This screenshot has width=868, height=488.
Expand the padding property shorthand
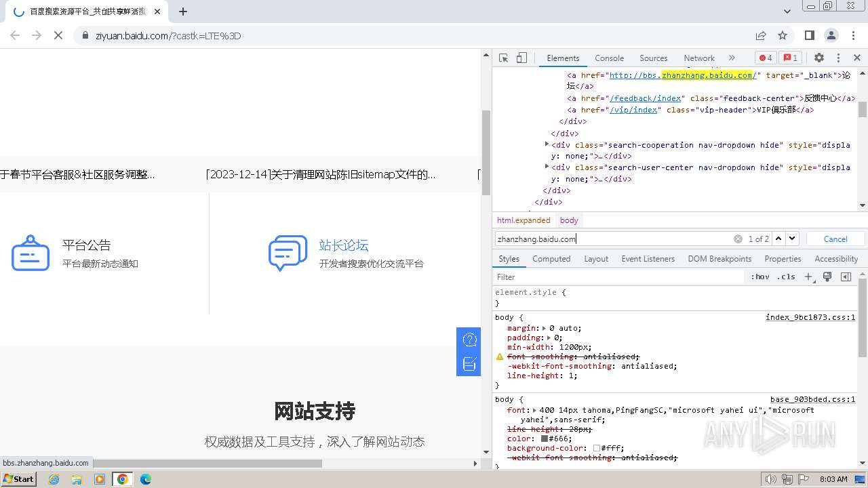tap(549, 338)
